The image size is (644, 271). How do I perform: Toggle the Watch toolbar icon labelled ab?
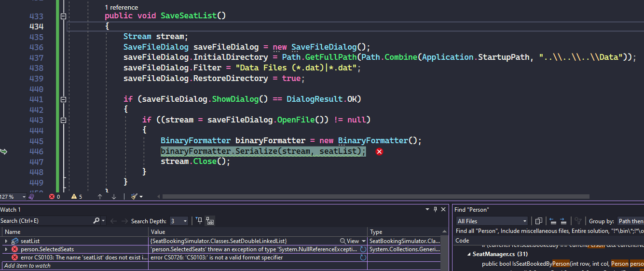coord(210,221)
